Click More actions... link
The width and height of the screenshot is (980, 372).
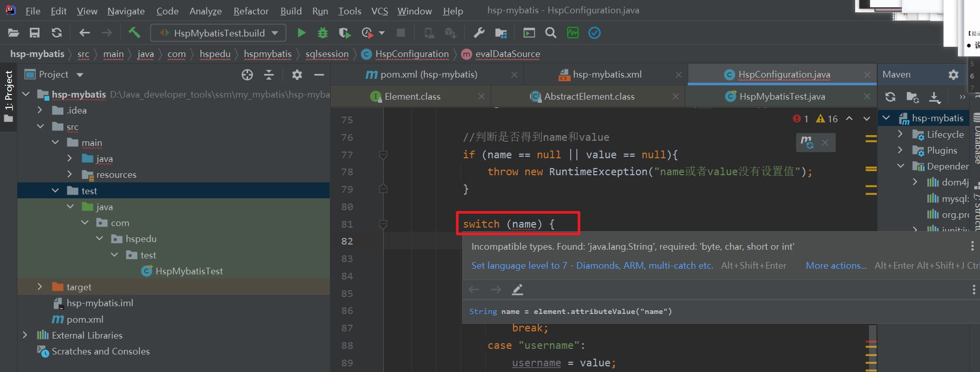pyautogui.click(x=836, y=266)
